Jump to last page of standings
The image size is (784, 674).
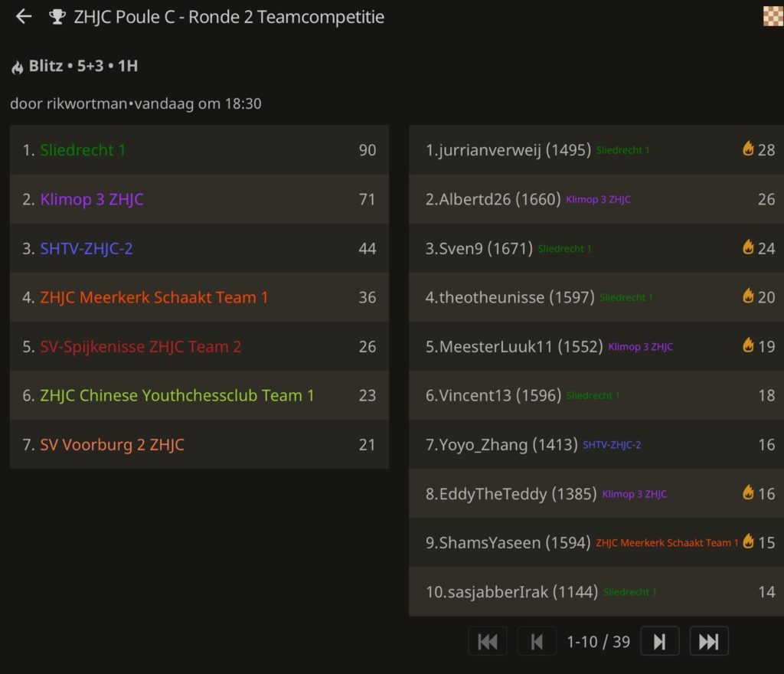coord(708,641)
